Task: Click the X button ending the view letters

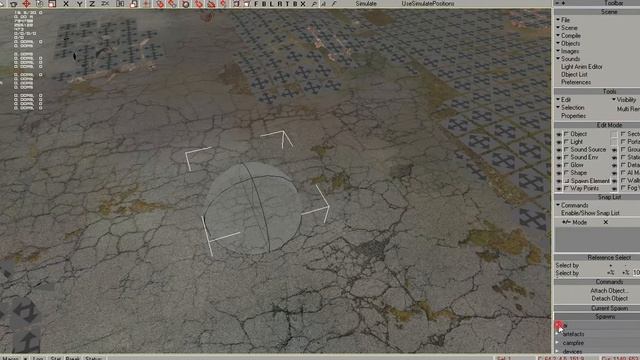Action: pyautogui.click(x=303, y=4)
